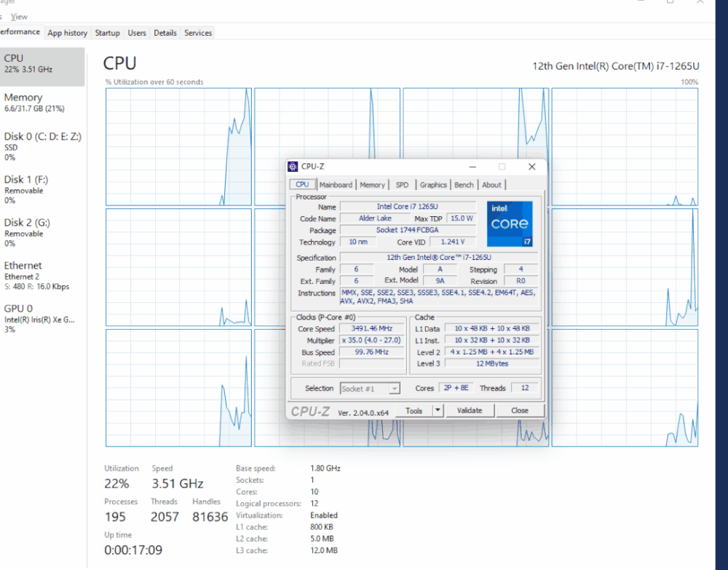Select the Performance tab in Task Manager

point(20,32)
